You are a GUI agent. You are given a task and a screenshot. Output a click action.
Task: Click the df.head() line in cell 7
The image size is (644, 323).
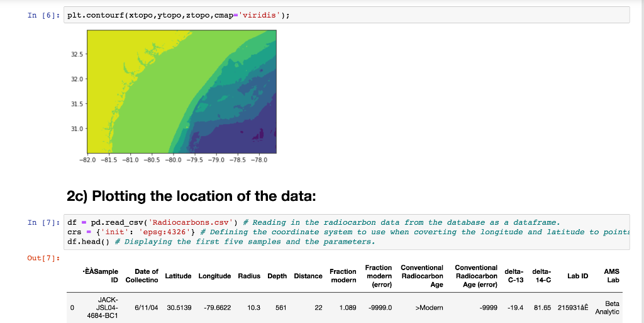click(x=221, y=241)
